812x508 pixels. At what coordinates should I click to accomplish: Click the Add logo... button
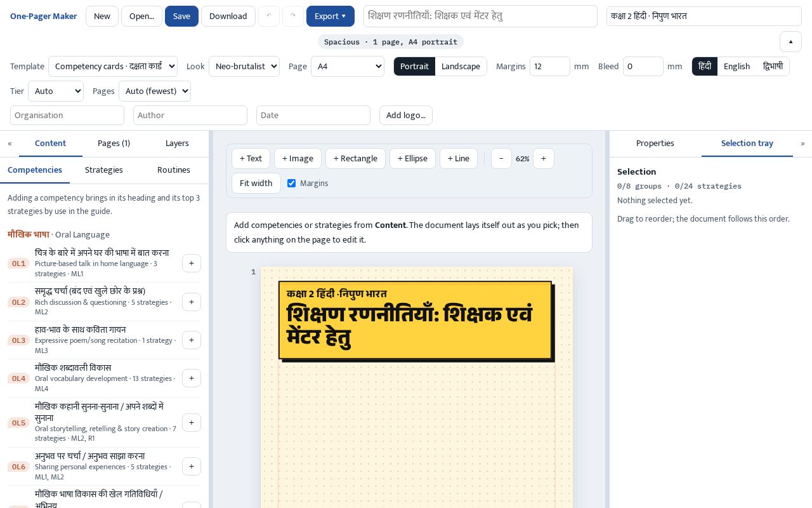406,116
